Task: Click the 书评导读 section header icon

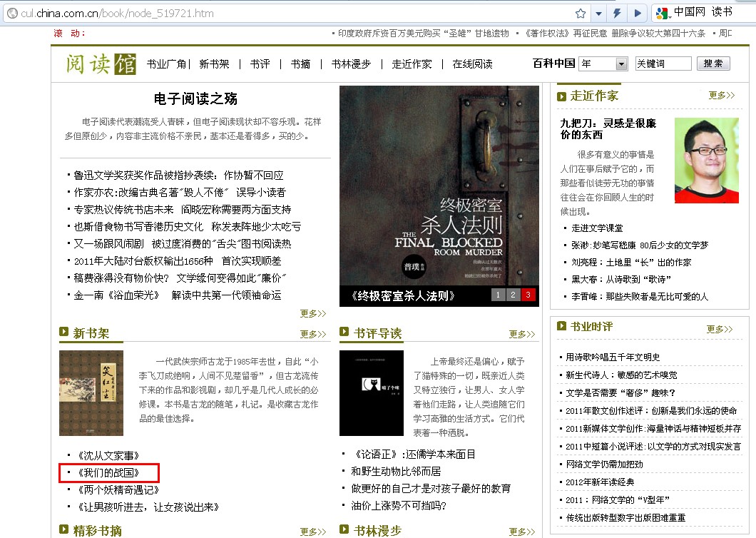Action: (344, 332)
